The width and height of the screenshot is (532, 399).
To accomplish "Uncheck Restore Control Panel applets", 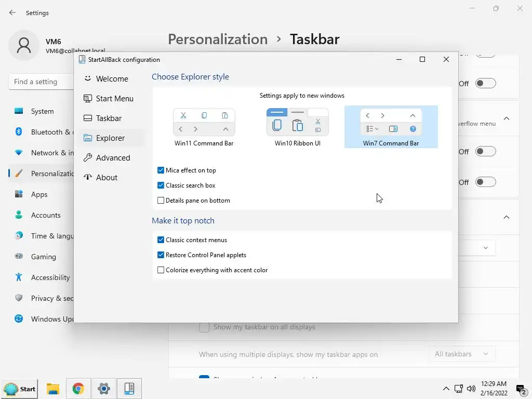I will [161, 255].
